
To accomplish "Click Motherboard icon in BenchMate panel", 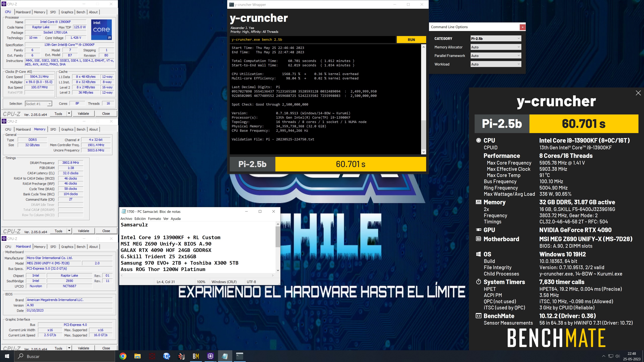I will tap(478, 239).
